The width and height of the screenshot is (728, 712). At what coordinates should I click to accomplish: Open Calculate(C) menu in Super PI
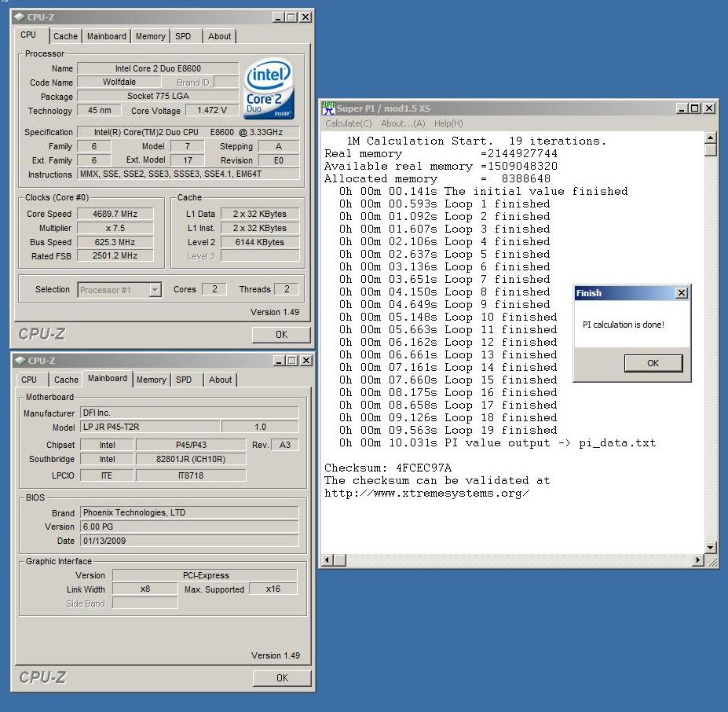click(348, 123)
